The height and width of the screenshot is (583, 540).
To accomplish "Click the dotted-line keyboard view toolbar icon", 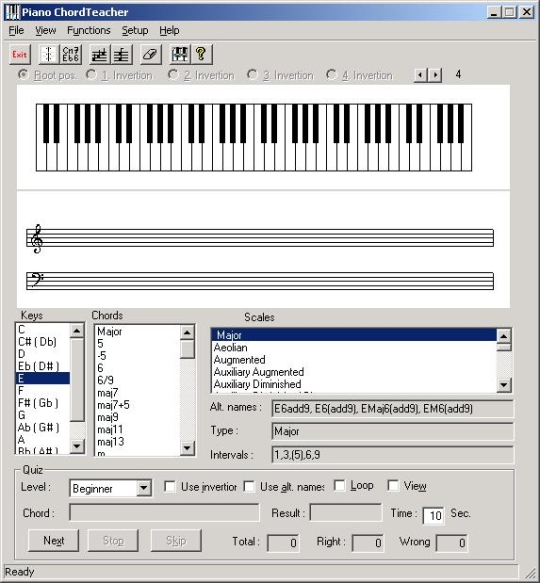I will pyautogui.click(x=49, y=55).
